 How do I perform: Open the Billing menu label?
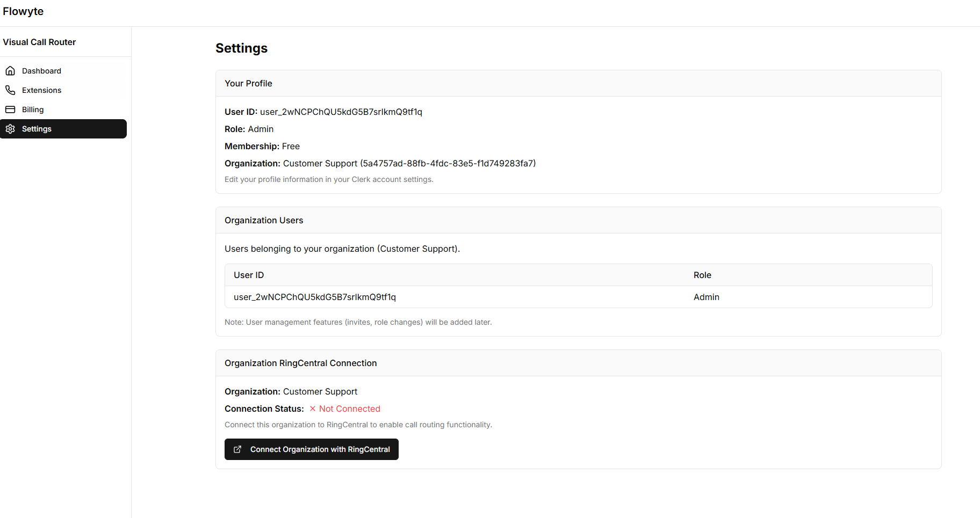[x=33, y=110]
